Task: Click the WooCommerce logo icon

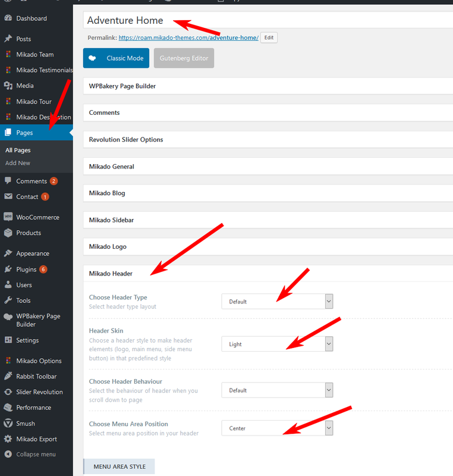Action: (8, 217)
